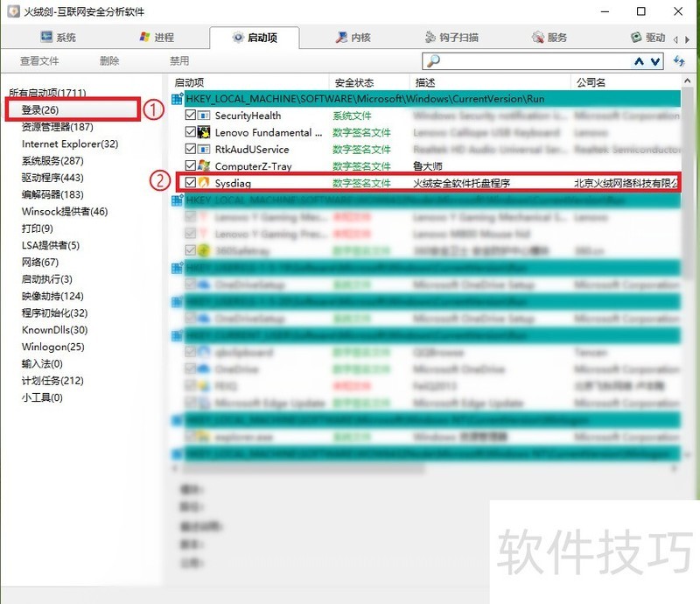Viewport: 700px width, 604px height.
Task: Select 编解码器(183) category
Action: [x=52, y=195]
